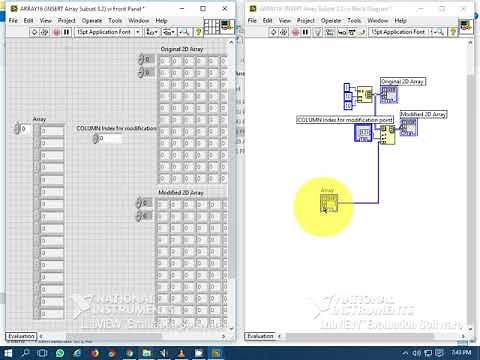The width and height of the screenshot is (480, 360).
Task: Toggle Retain Wire Values in Block Diagram
Action: tap(330, 32)
